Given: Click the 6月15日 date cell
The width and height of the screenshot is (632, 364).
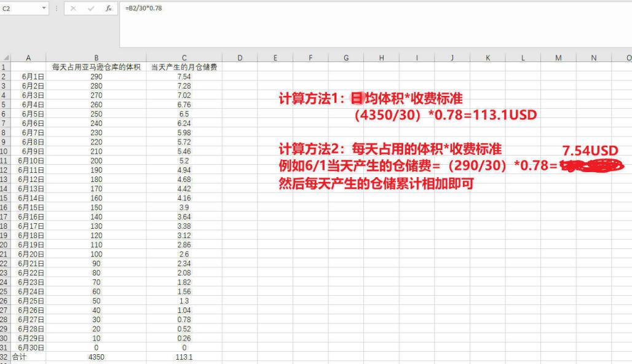Looking at the screenshot, I should (x=28, y=208).
